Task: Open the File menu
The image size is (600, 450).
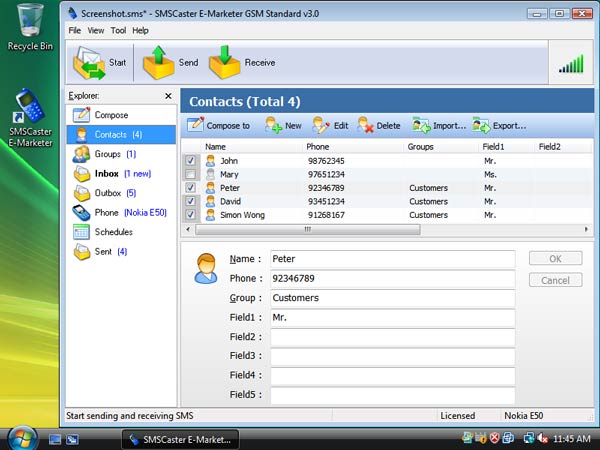Action: 75,31
